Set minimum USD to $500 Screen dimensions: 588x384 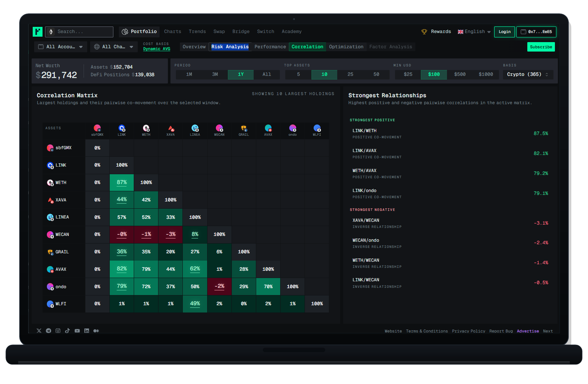[x=460, y=74]
